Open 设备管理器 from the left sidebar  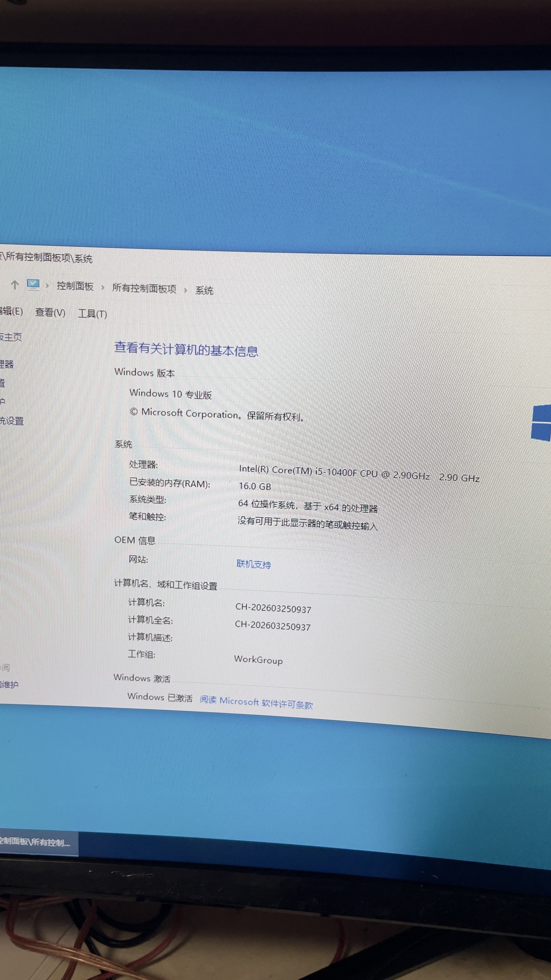tap(7, 364)
